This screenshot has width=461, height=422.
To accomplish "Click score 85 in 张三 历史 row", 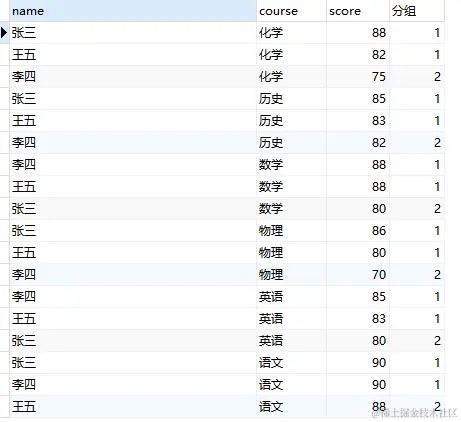I will 358,99.
